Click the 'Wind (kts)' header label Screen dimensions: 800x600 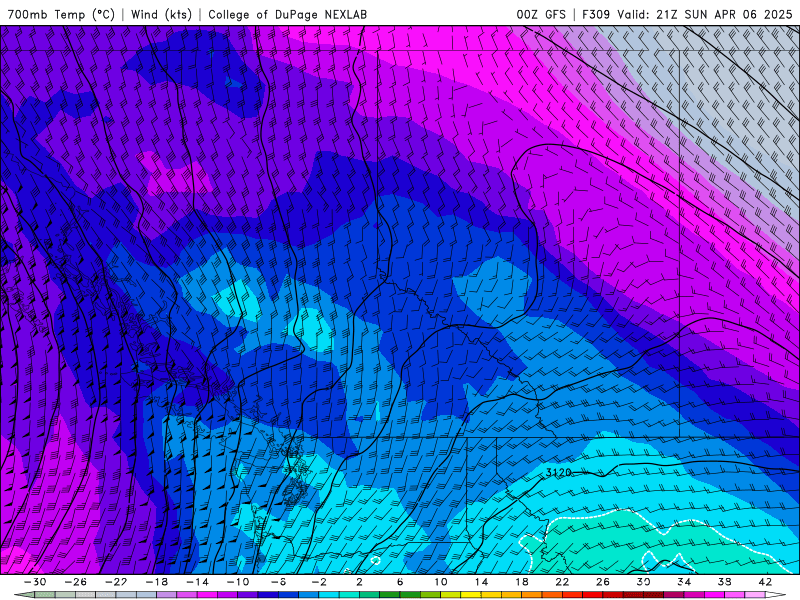[x=161, y=14]
